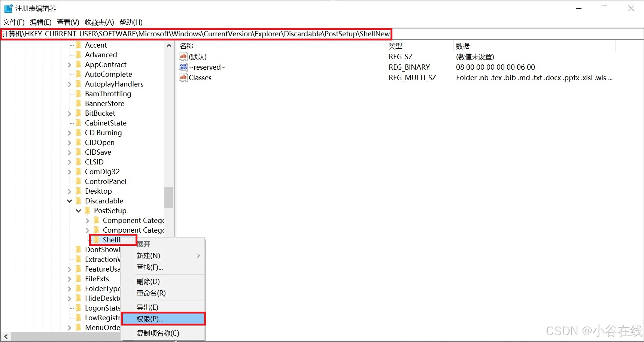Click the ControlPanel folder icon

(79, 181)
